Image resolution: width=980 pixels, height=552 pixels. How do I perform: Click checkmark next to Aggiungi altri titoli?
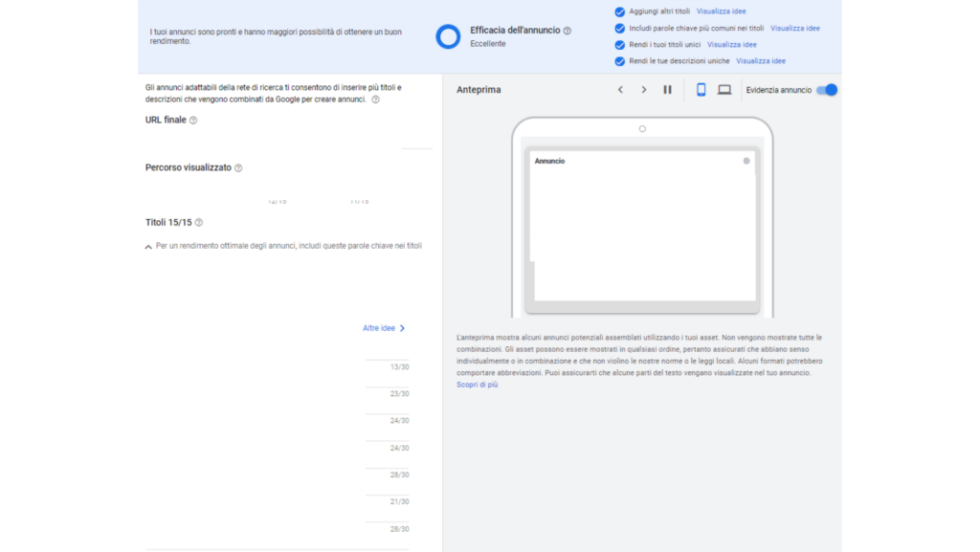point(619,11)
